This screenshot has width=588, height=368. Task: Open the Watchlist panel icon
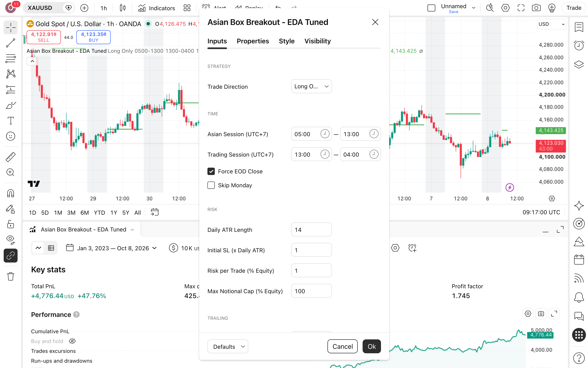click(579, 27)
